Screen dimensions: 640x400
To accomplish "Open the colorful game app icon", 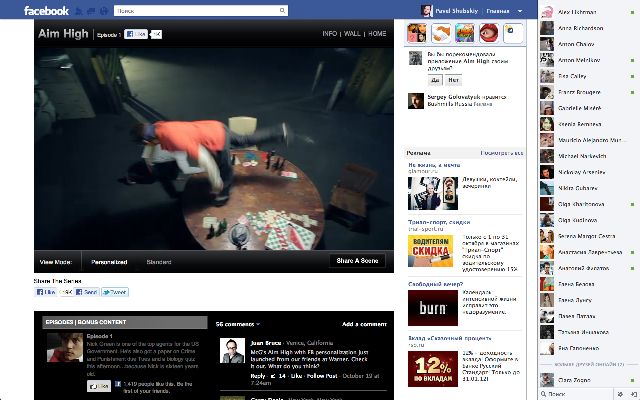I will tap(465, 33).
